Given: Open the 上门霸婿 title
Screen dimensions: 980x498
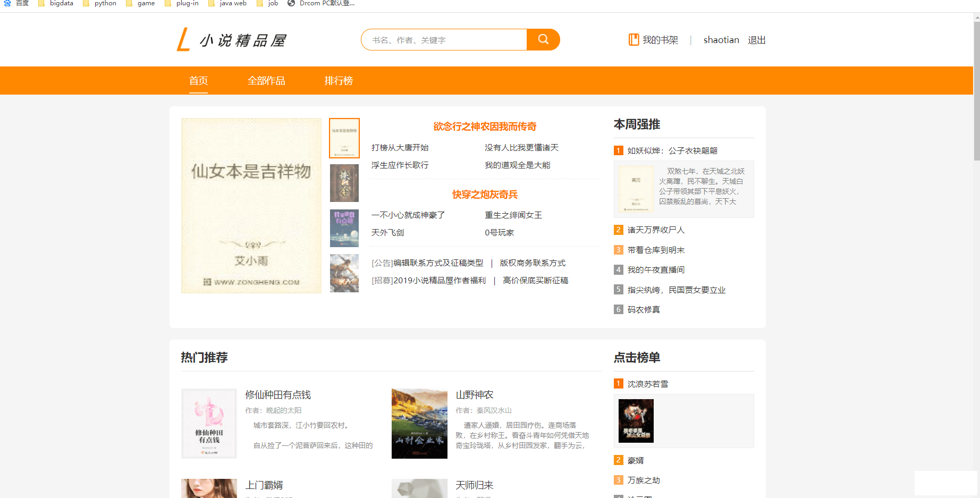Looking at the screenshot, I should click(264, 485).
